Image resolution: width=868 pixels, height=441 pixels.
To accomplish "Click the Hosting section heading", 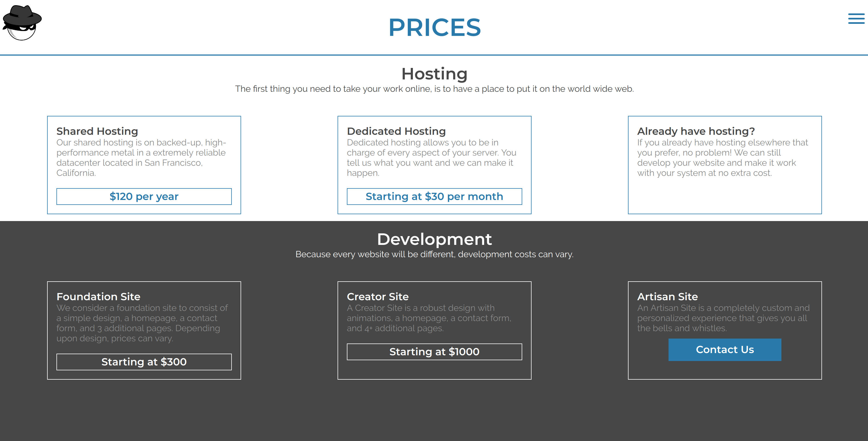I will 434,74.
